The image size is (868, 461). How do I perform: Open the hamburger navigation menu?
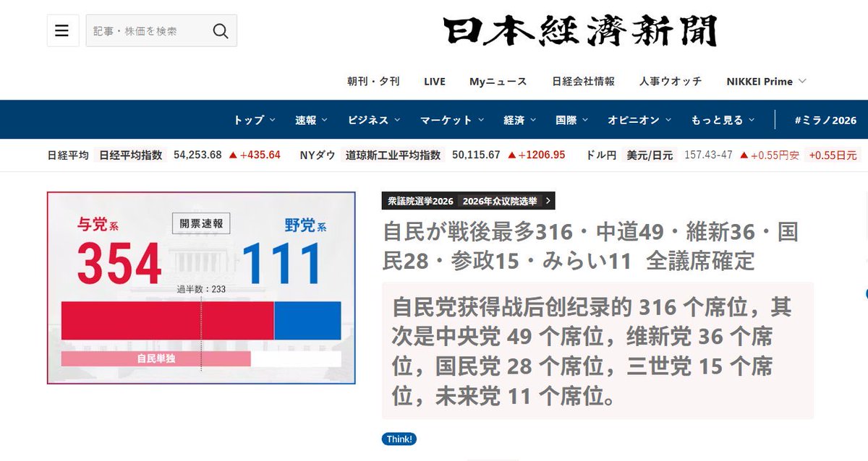(x=62, y=30)
